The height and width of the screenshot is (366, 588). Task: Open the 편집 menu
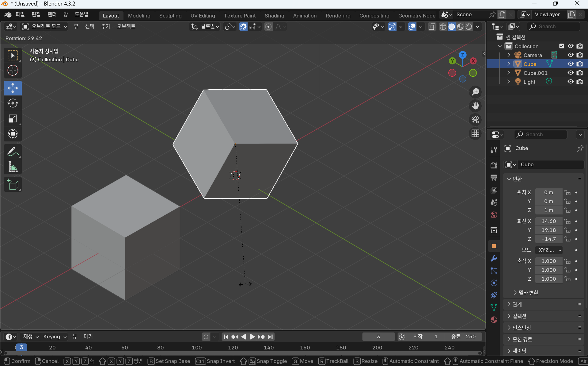[x=36, y=14]
